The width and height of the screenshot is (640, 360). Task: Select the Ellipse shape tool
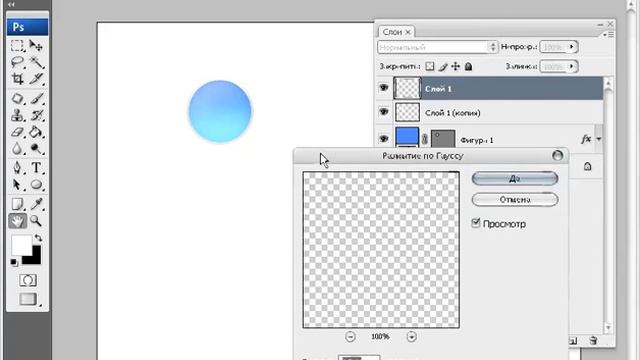pos(36,184)
